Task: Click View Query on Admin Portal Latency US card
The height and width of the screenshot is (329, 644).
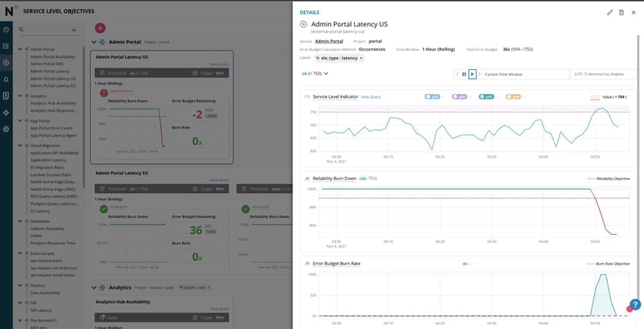Action: 219,64
